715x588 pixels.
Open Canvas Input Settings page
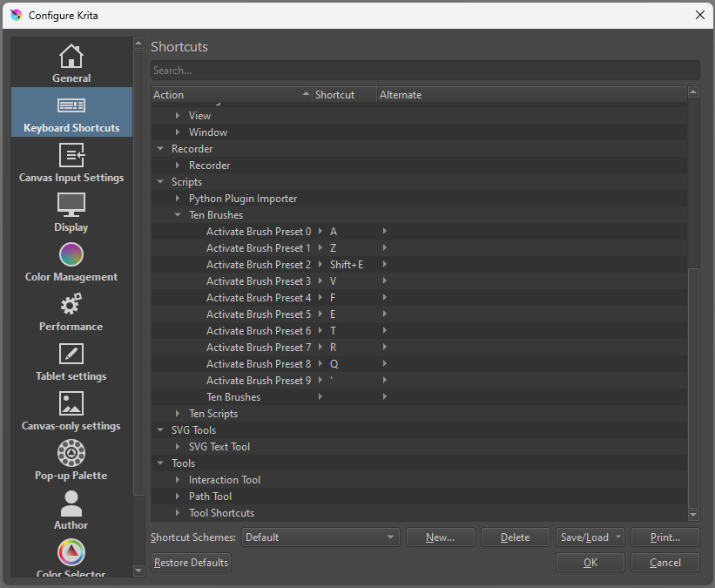pos(71,162)
